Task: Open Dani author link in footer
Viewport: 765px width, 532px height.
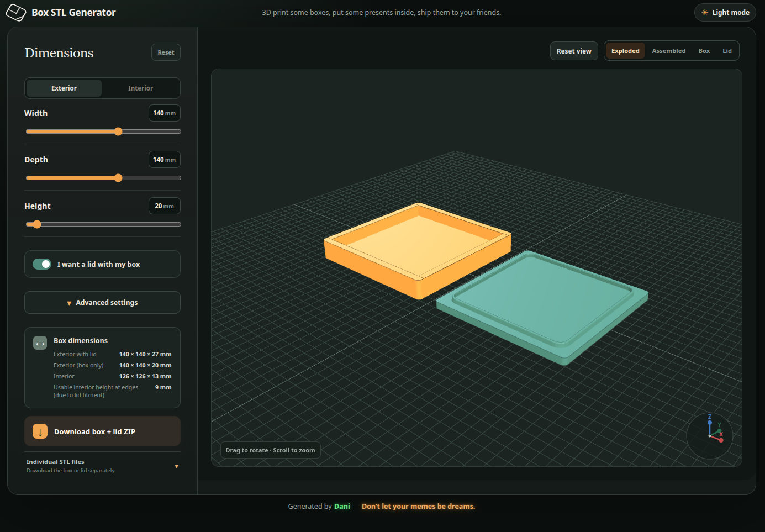Action: coord(342,507)
